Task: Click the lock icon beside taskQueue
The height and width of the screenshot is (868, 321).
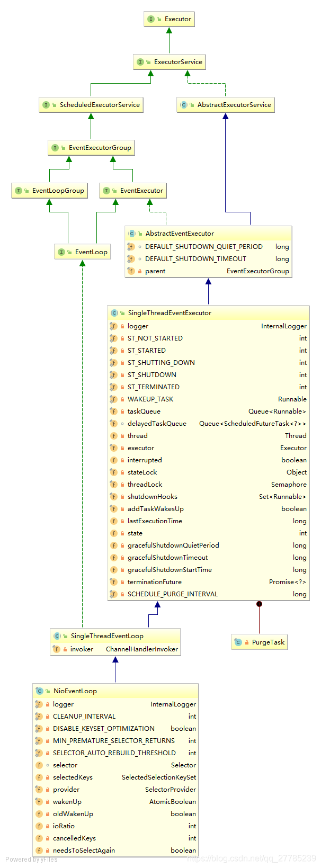Action: (122, 411)
